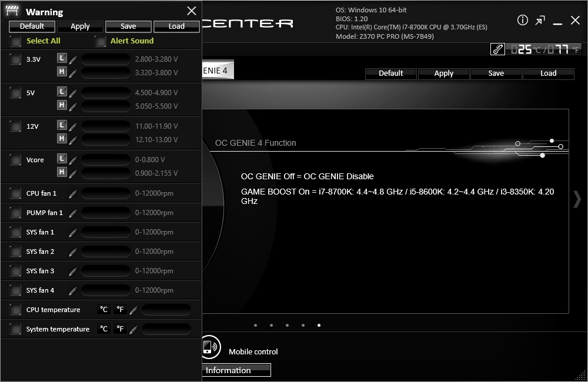The width and height of the screenshot is (588, 382).
Task: Edit SYS fan 1 limit with pencil icon
Action: 73,232
